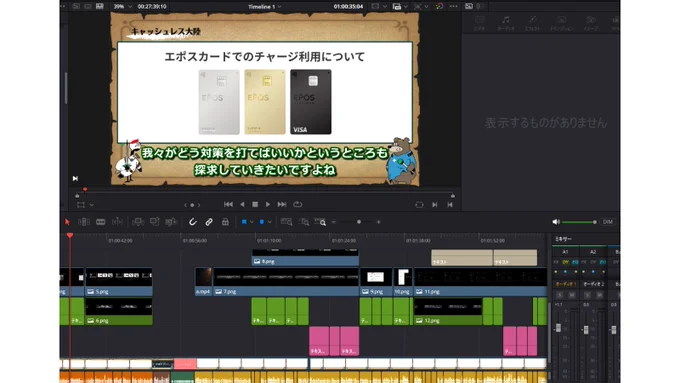
Task: Click the red timeline playhead marker
Action: (x=70, y=235)
